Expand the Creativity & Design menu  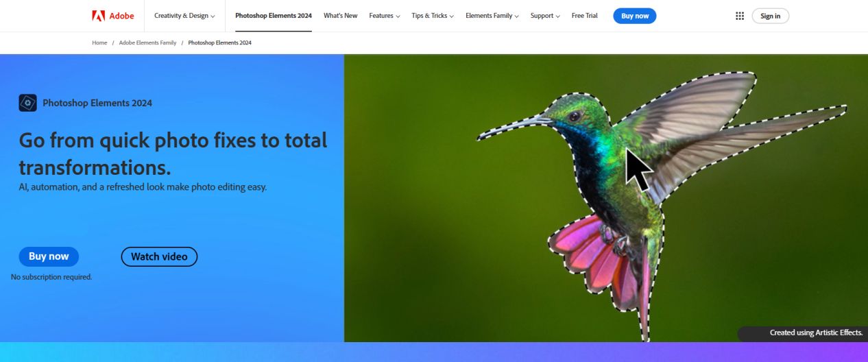pos(184,16)
